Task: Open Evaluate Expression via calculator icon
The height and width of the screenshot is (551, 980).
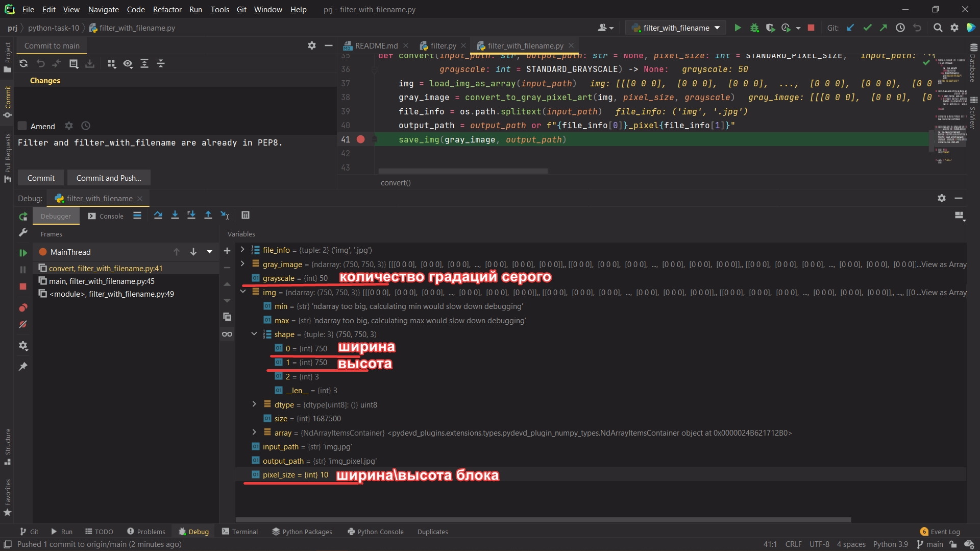Action: (x=246, y=215)
